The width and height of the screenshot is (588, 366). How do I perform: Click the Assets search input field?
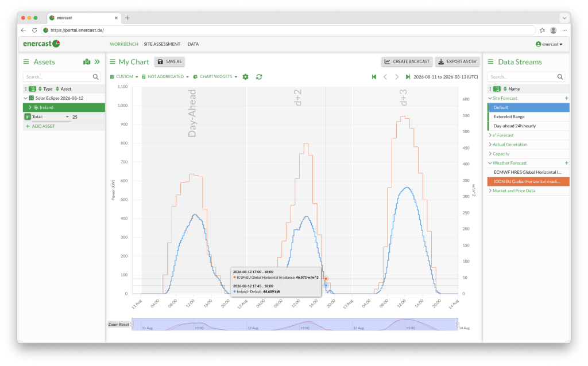click(62, 77)
